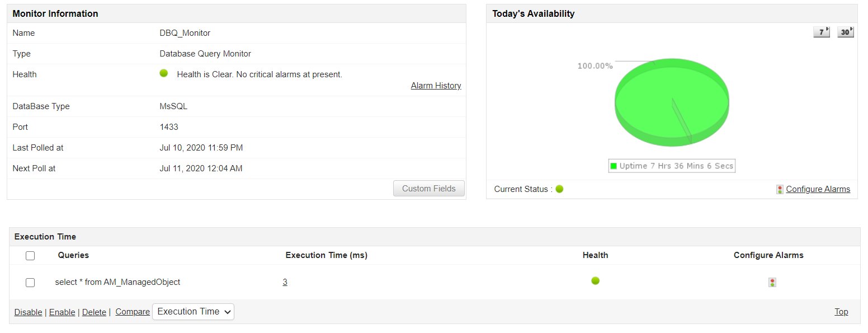Open the Execution Time compare dropdown

click(193, 312)
